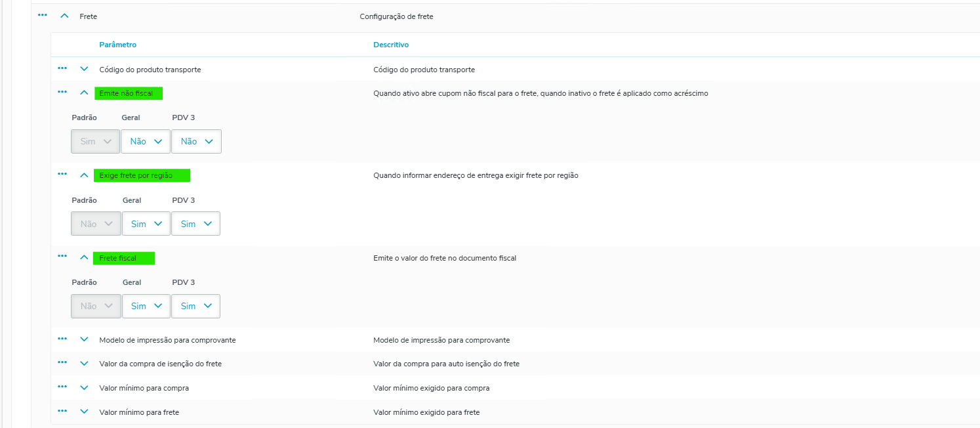Open three-dot menu for Código do produto transporte
The width and height of the screenshot is (980, 428).
tap(62, 68)
